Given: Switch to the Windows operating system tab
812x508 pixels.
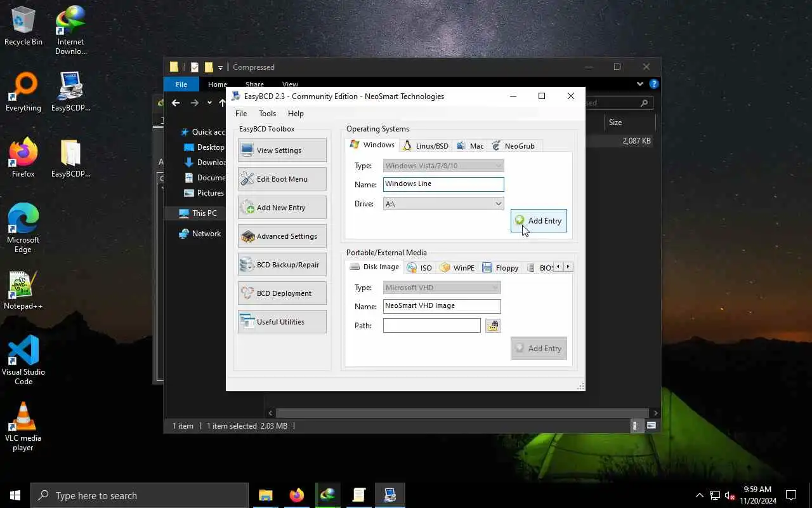Looking at the screenshot, I should click(x=372, y=145).
